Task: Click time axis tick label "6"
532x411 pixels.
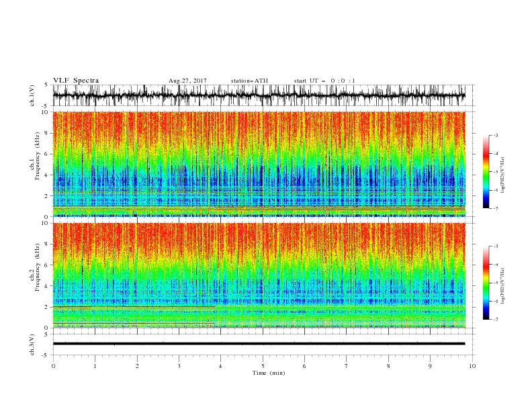Action: [x=305, y=366]
